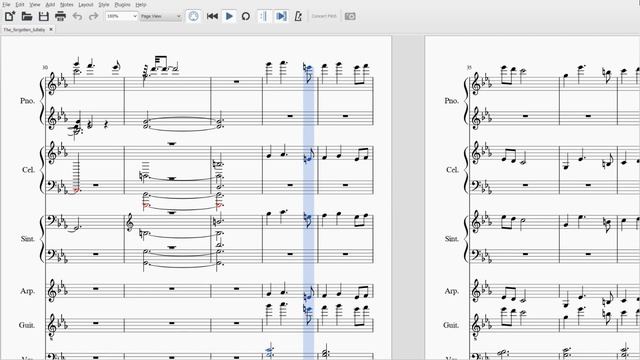Click the undo arrow in the toolbar
This screenshot has width=640, height=360.
coord(77,16)
